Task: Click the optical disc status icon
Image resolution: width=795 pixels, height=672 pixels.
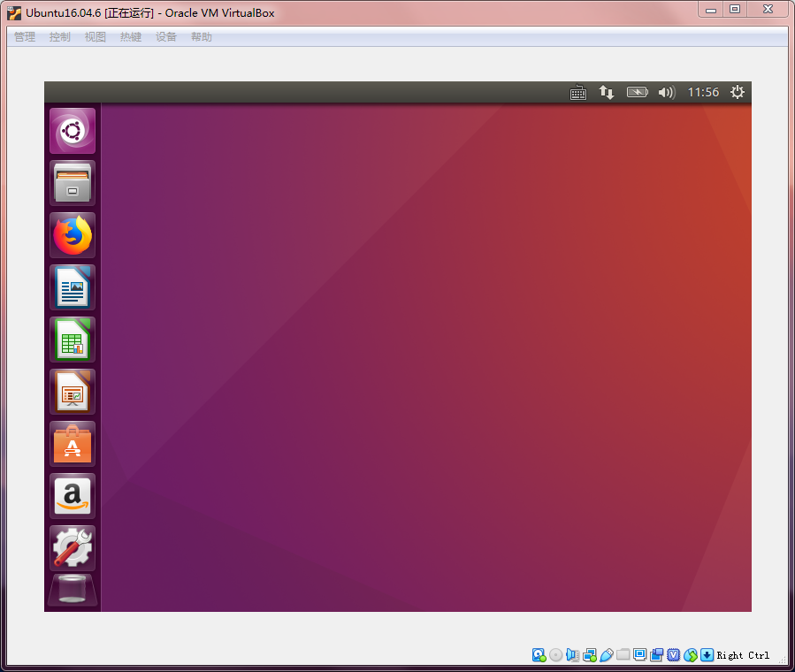Action: click(x=555, y=655)
